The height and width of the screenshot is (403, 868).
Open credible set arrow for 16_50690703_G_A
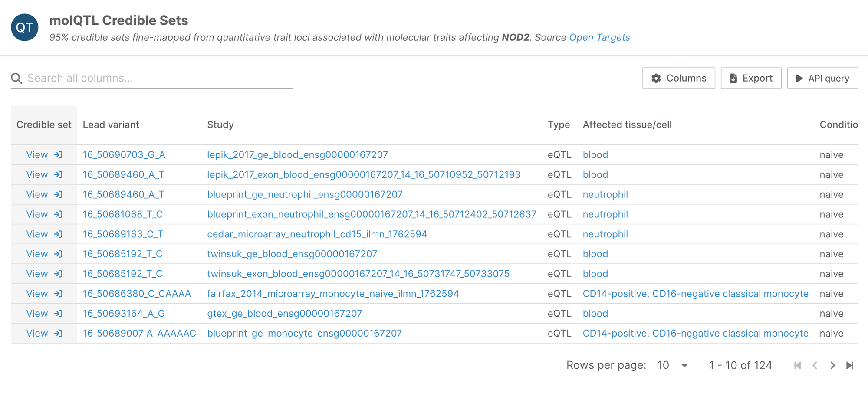(x=58, y=155)
